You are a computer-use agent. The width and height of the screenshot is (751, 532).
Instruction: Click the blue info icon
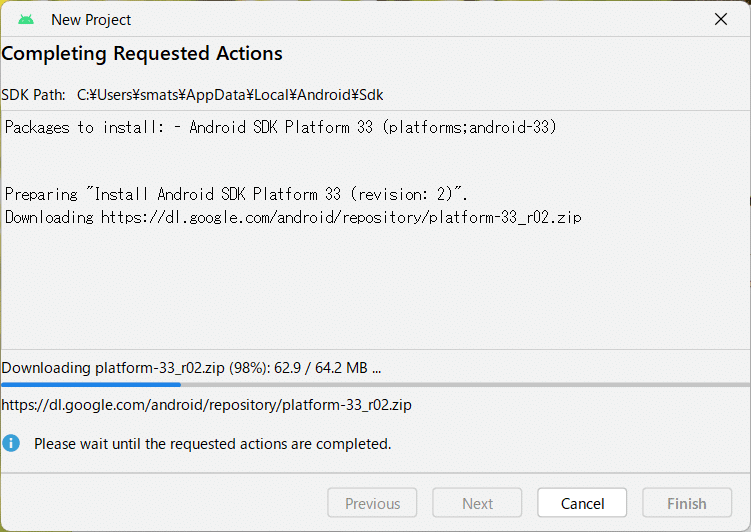coord(11,443)
